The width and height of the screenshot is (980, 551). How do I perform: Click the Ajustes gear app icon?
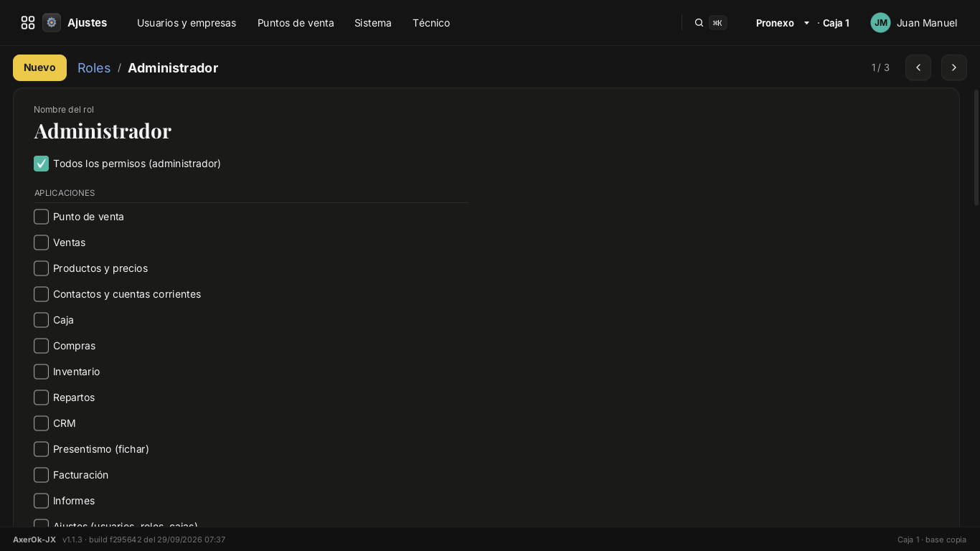click(52, 23)
